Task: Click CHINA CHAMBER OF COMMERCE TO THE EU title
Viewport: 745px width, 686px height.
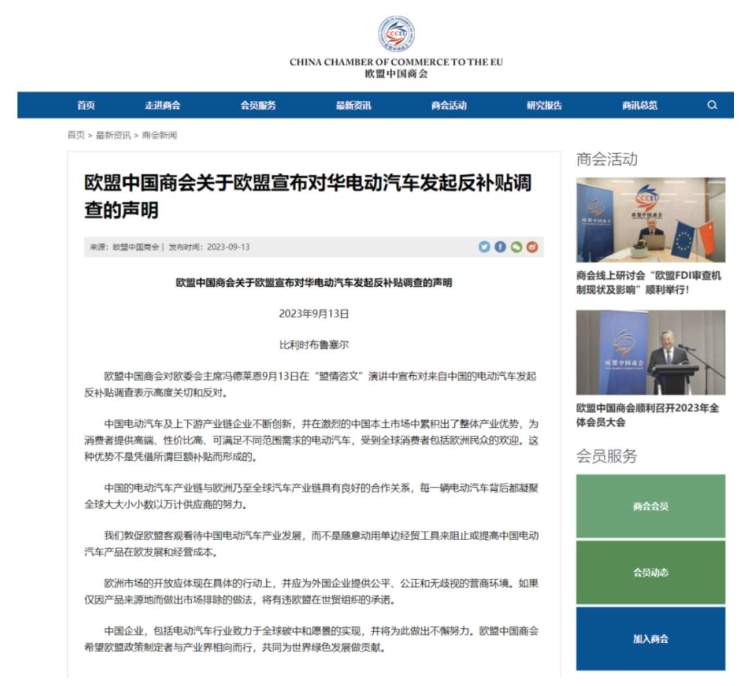Action: point(396,62)
